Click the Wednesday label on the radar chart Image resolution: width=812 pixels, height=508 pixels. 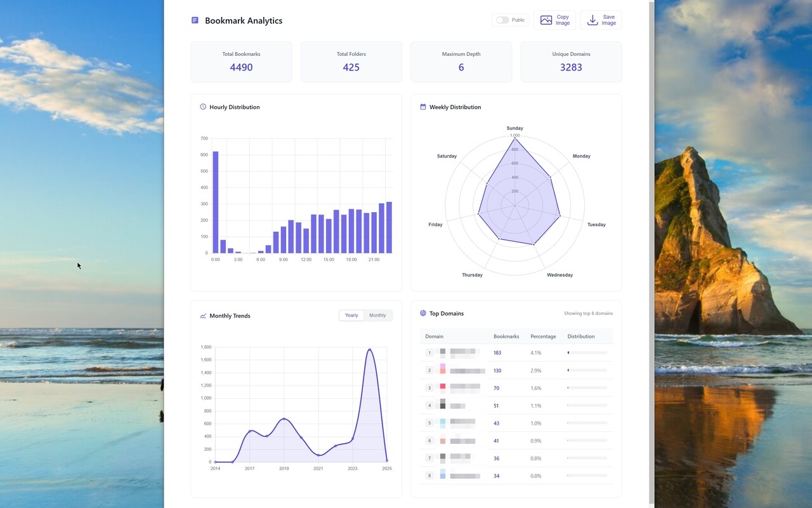coord(560,275)
